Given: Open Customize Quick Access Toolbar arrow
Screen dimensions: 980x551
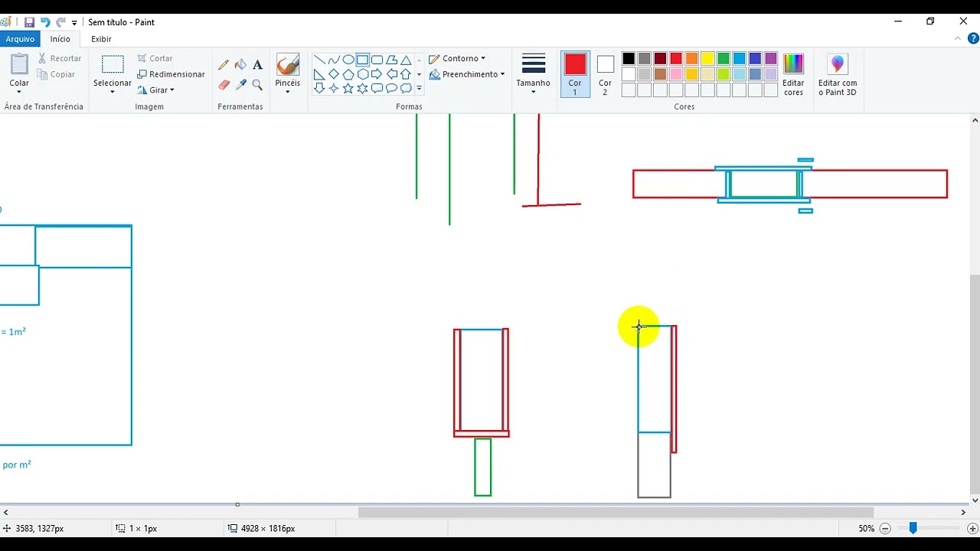Looking at the screenshot, I should [74, 23].
